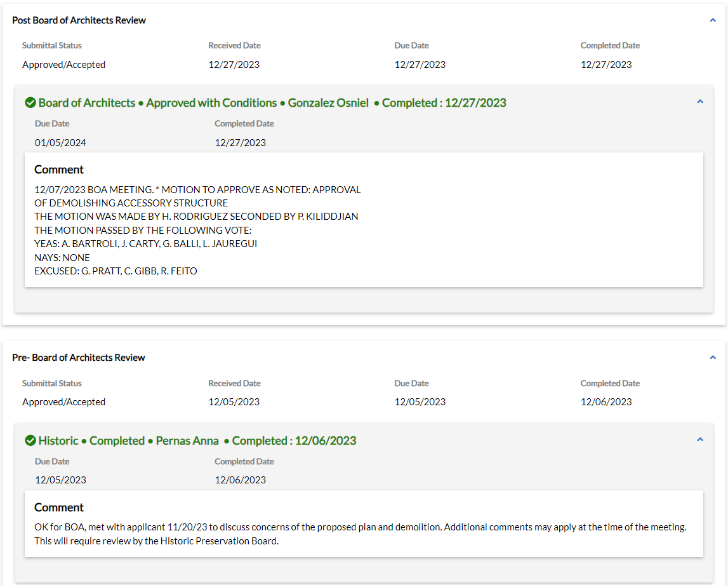The image size is (728, 585).
Task: Click the Post Board of Architects Review heading
Action: [x=79, y=20]
